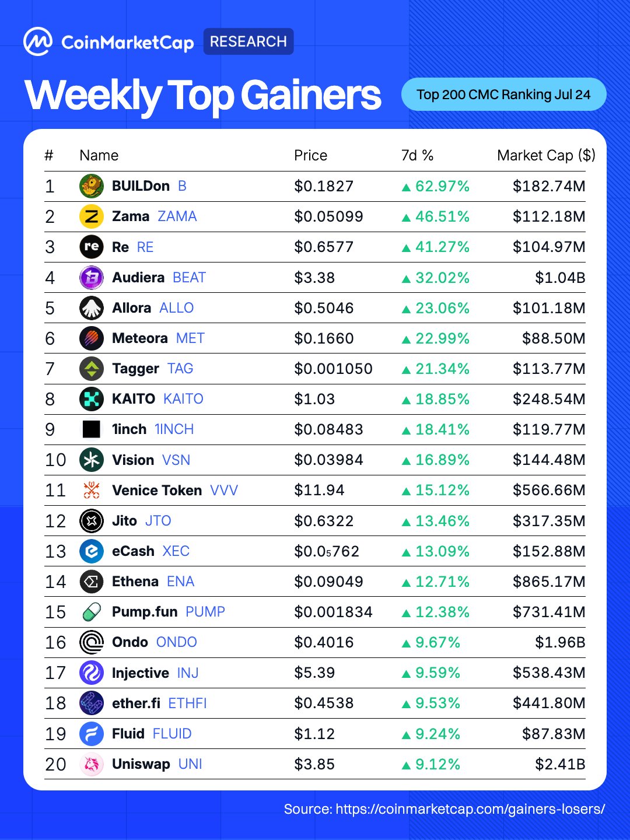630x840 pixels.
Task: Select the Meteora MET name text
Action: [x=158, y=338]
